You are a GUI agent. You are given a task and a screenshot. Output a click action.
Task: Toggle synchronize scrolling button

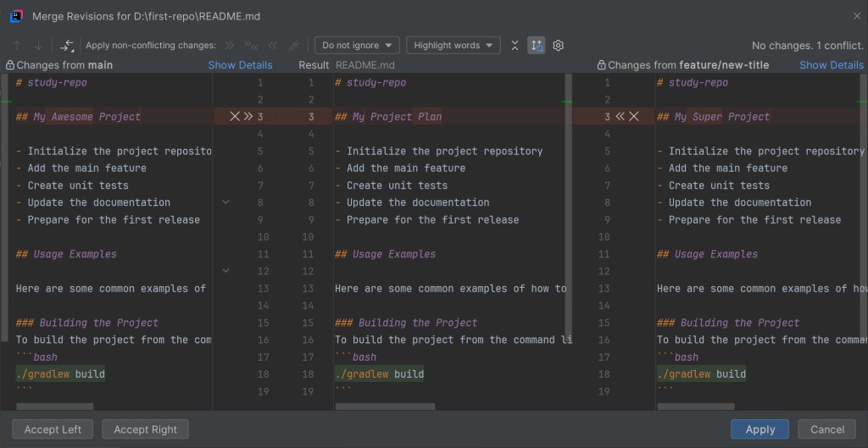click(537, 46)
